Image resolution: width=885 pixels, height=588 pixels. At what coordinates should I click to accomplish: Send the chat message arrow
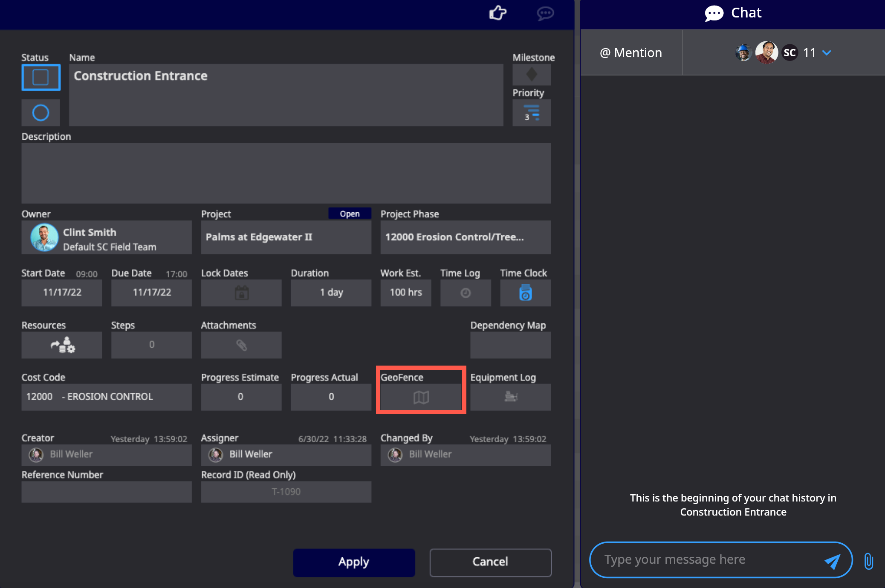832,561
